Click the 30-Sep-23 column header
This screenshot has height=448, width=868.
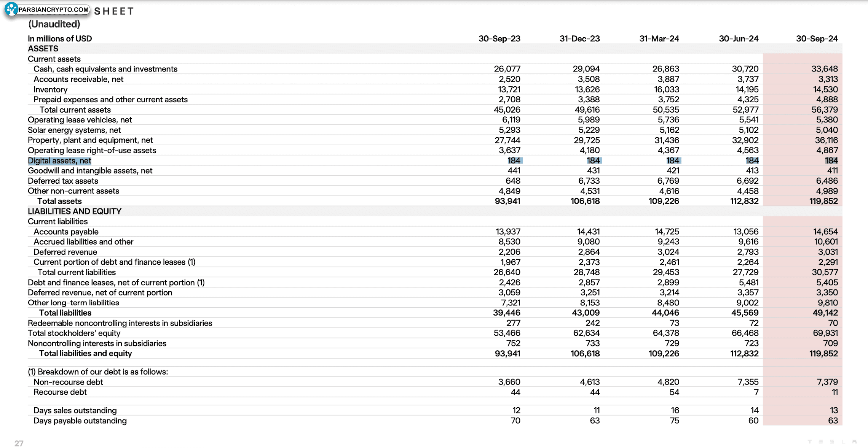499,39
